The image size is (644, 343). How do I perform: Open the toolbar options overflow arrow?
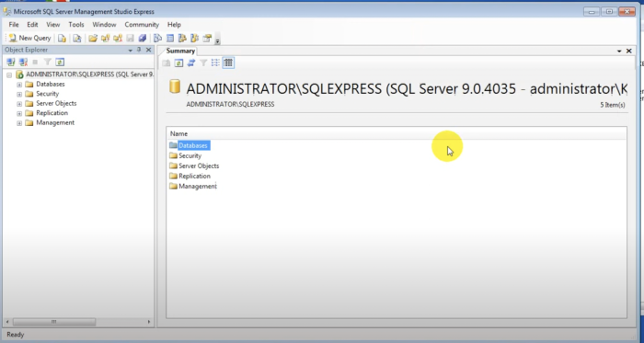click(218, 40)
